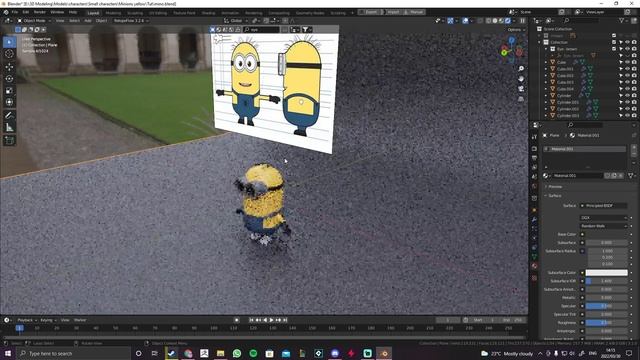
Task: Toggle viewport gizmos button
Action: tap(450, 20)
